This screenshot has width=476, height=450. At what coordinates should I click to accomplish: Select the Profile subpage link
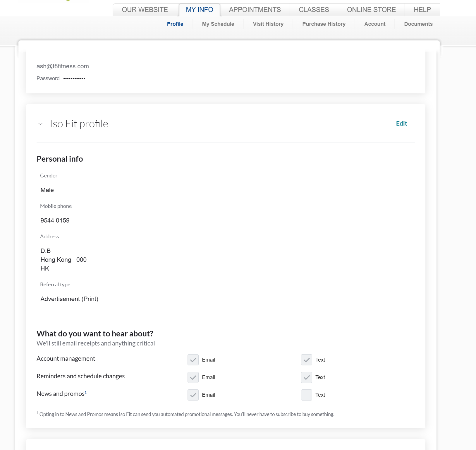coord(175,24)
